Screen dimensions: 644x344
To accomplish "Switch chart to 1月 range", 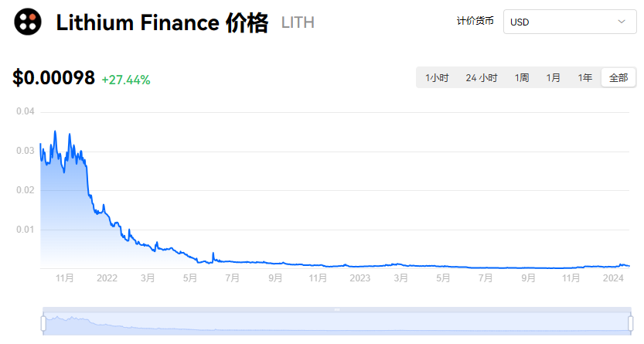I will [553, 77].
